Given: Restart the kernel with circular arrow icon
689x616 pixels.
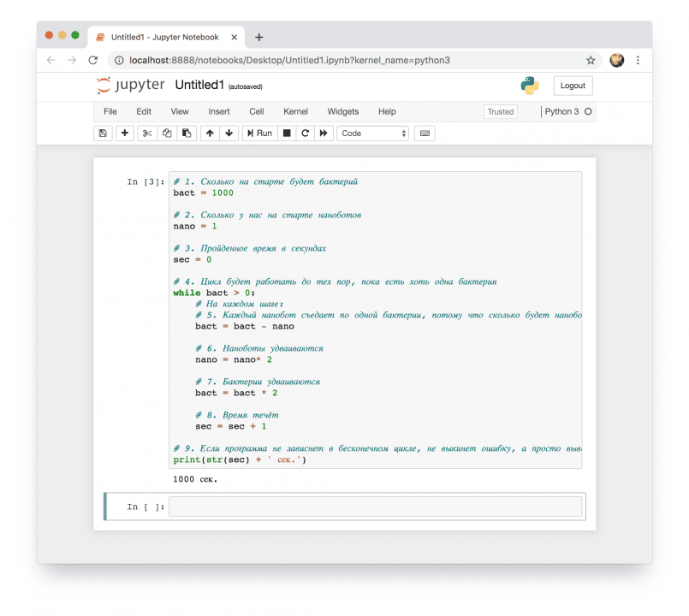Looking at the screenshot, I should tap(305, 133).
